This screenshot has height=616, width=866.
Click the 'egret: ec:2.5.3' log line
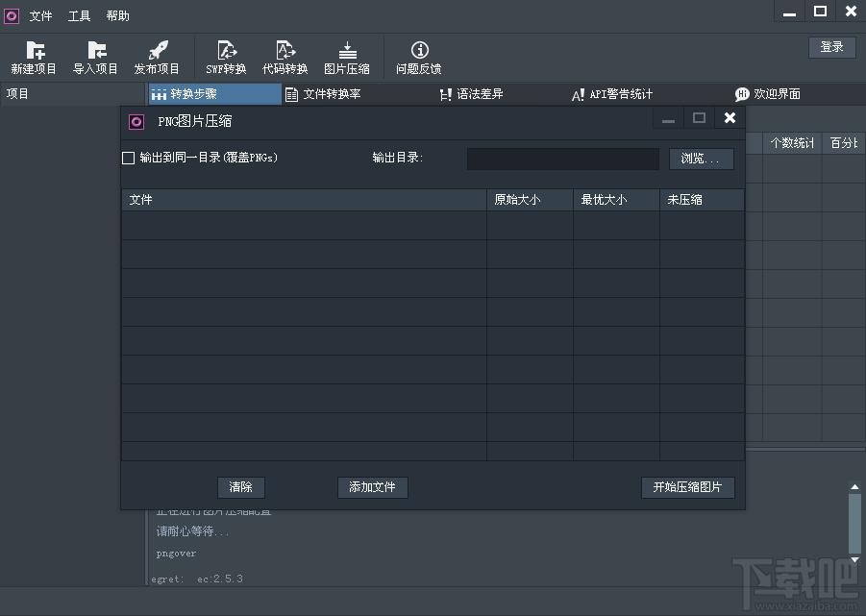pyautogui.click(x=197, y=579)
